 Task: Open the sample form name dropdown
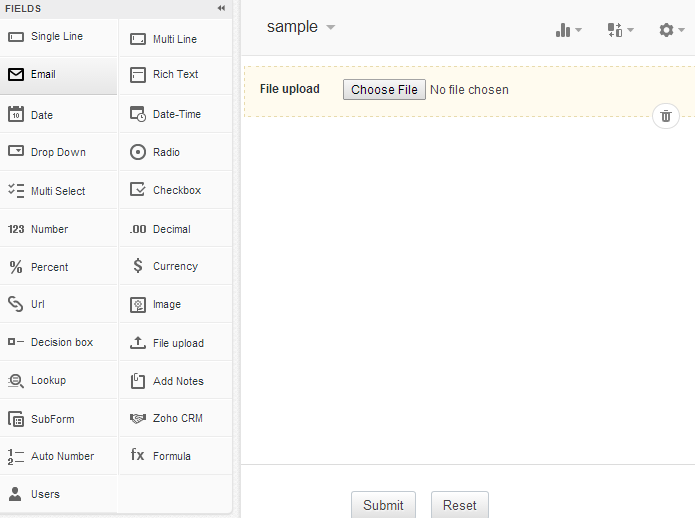click(x=301, y=28)
